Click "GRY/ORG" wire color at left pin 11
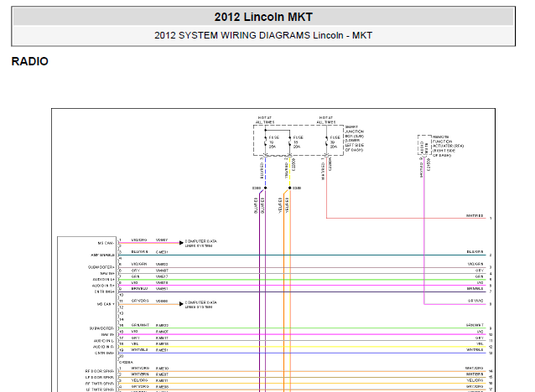Image resolution: width=535 pixels, height=392 pixels. pos(140,301)
